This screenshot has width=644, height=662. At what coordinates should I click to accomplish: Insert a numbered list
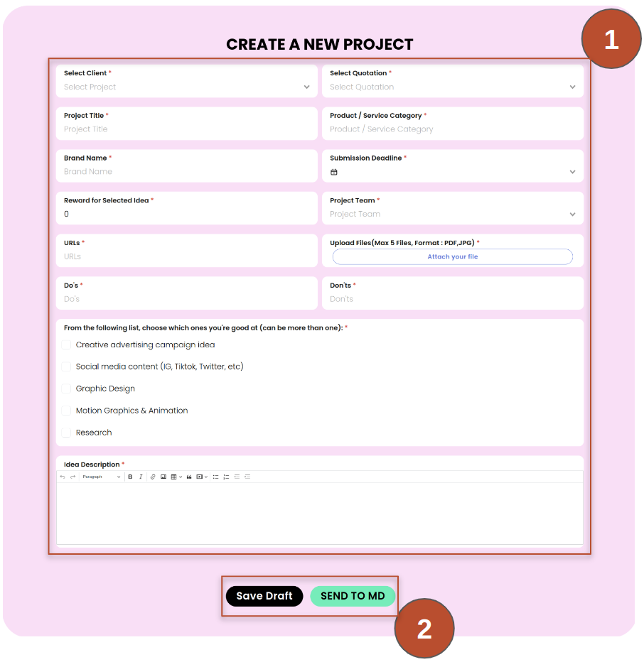click(x=226, y=477)
